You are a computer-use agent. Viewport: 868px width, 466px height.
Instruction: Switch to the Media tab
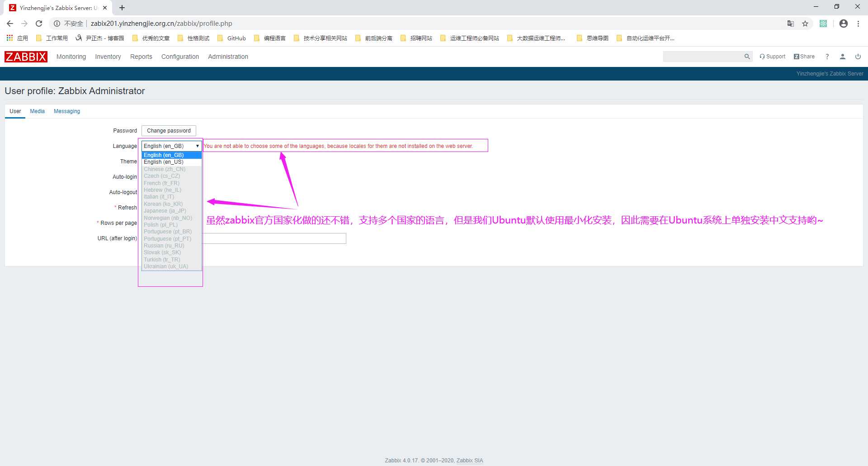click(x=37, y=111)
